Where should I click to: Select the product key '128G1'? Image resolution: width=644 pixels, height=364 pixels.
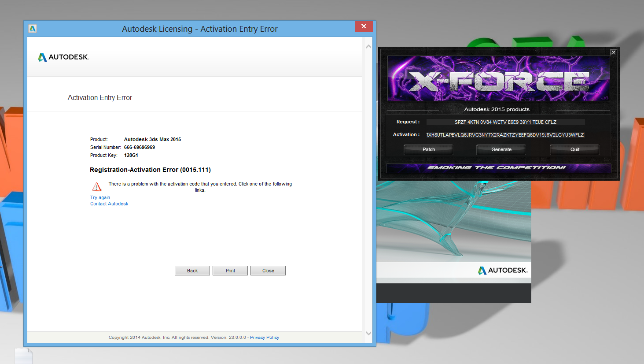pos(131,155)
